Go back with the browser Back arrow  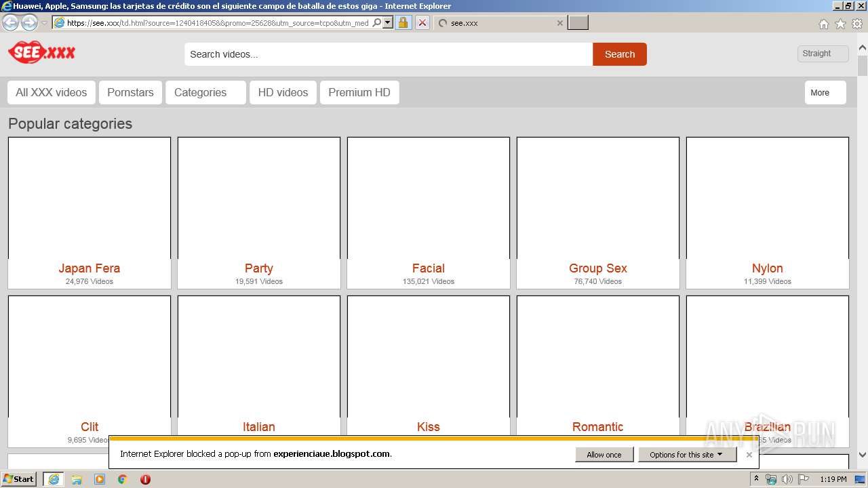pos(11,22)
